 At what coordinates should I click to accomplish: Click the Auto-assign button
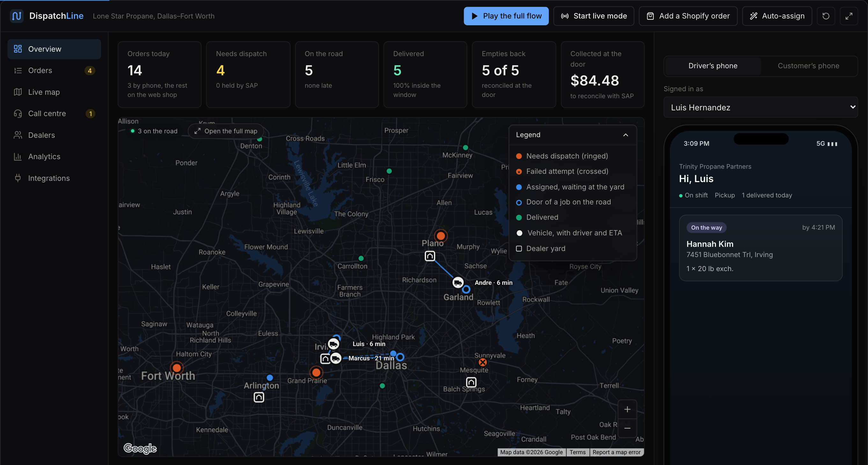click(777, 16)
